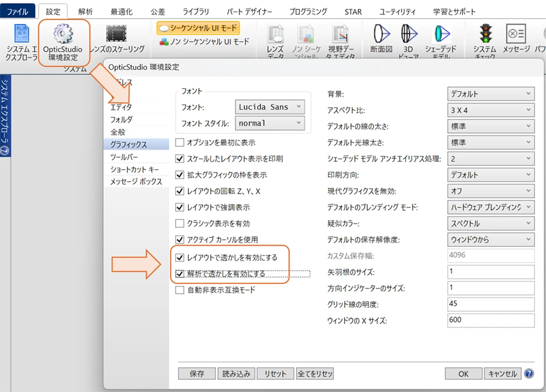Switch to ノン シーケンシャル UI モード
The width and height of the screenshot is (546, 392).
204,42
